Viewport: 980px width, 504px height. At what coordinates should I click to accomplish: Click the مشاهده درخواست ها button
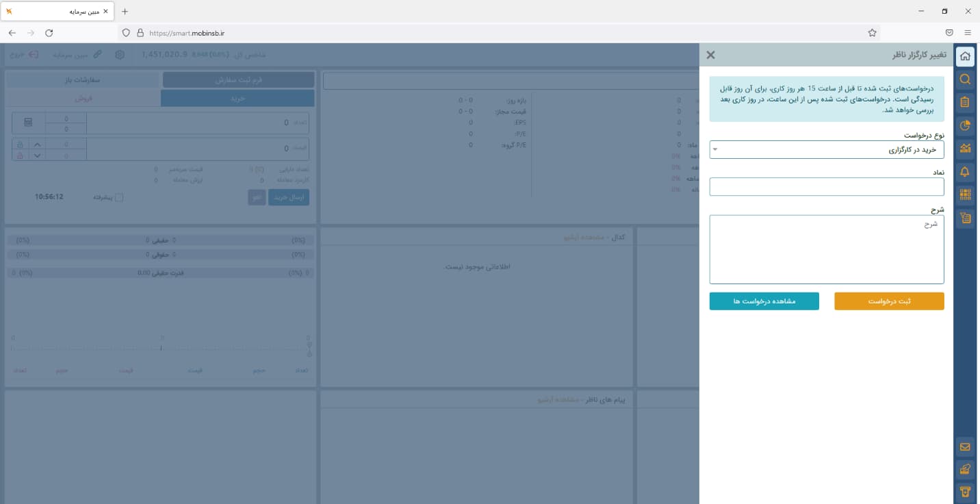pyautogui.click(x=764, y=301)
